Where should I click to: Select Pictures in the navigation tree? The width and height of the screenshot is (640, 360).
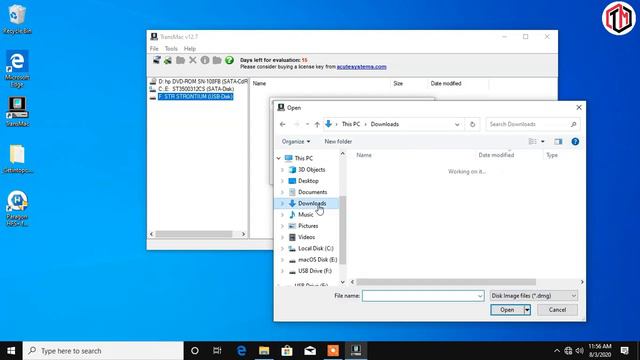pos(308,226)
